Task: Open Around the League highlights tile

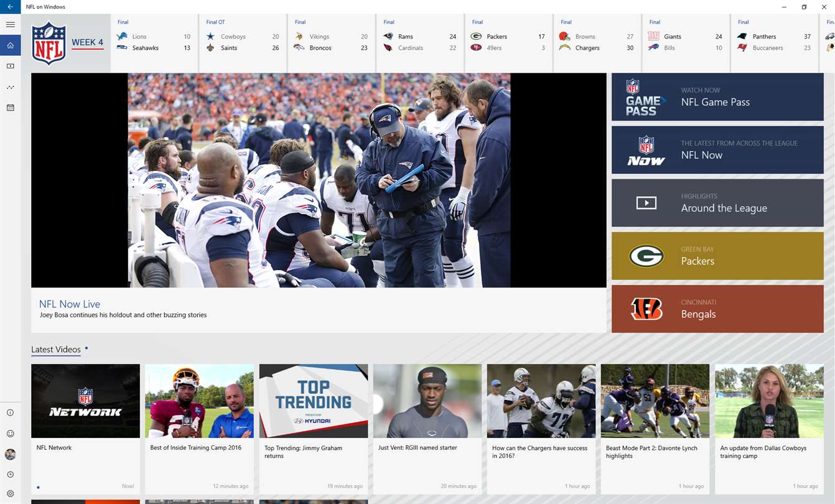Action: click(x=717, y=203)
